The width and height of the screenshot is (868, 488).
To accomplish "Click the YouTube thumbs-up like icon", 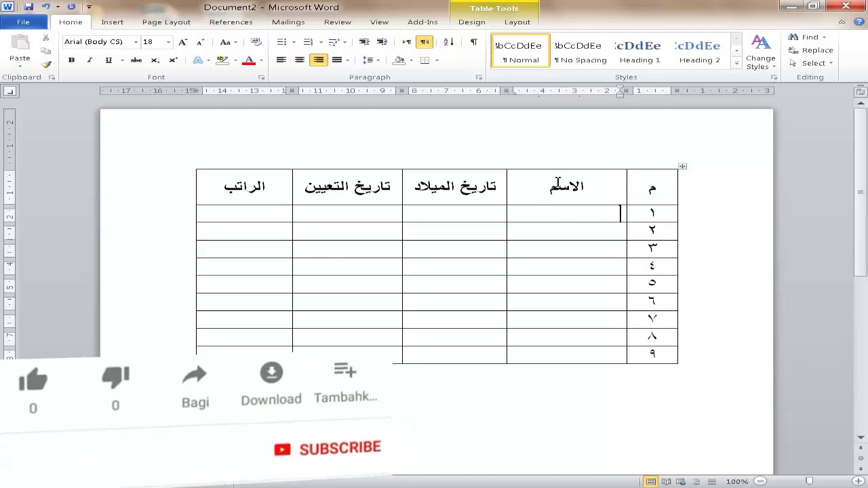I will click(x=33, y=380).
